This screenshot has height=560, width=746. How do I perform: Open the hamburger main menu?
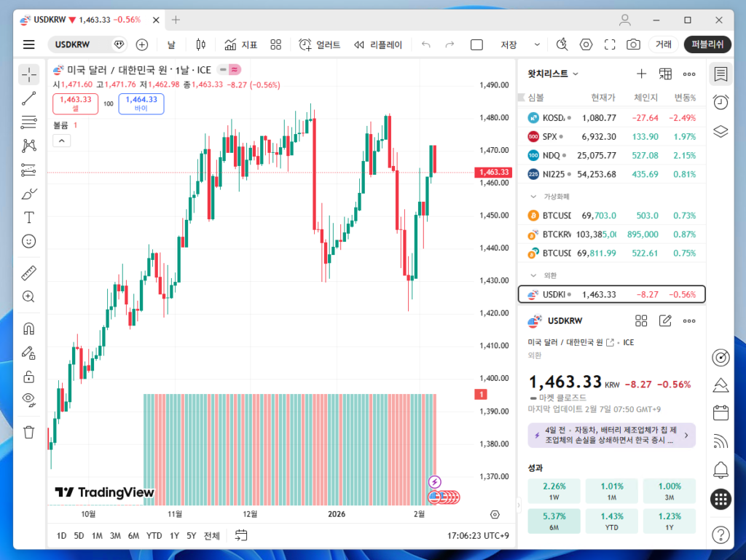[29, 44]
